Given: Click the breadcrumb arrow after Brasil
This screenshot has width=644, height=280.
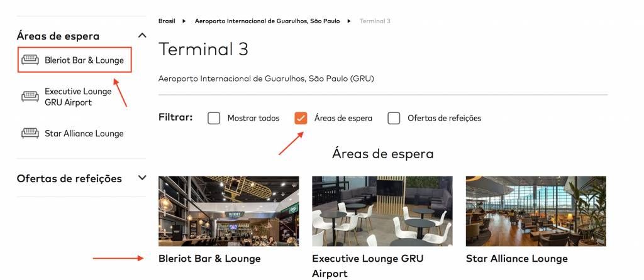Looking at the screenshot, I should (184, 21).
